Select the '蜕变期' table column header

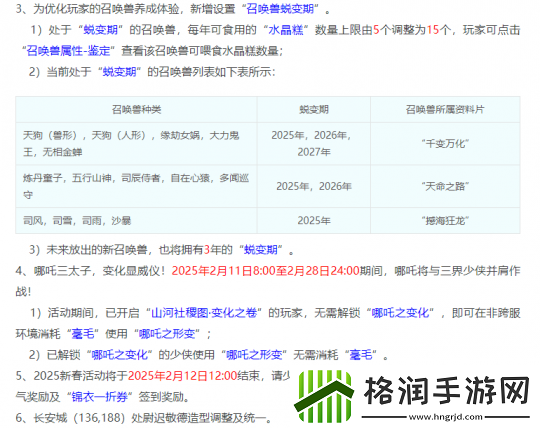pyautogui.click(x=314, y=109)
